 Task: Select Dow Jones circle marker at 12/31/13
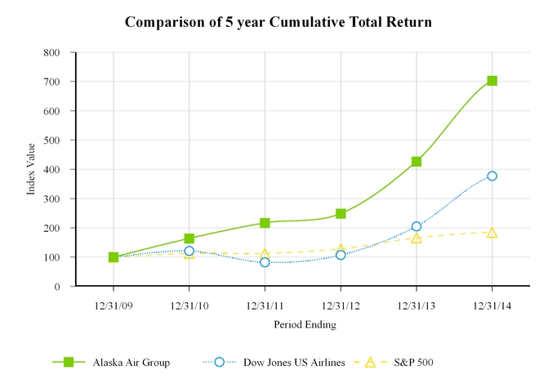(x=417, y=226)
